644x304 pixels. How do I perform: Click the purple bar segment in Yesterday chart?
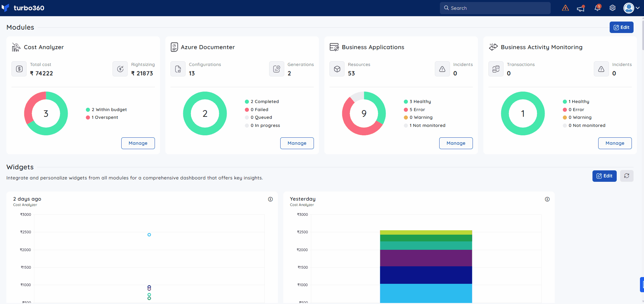tap(426, 258)
